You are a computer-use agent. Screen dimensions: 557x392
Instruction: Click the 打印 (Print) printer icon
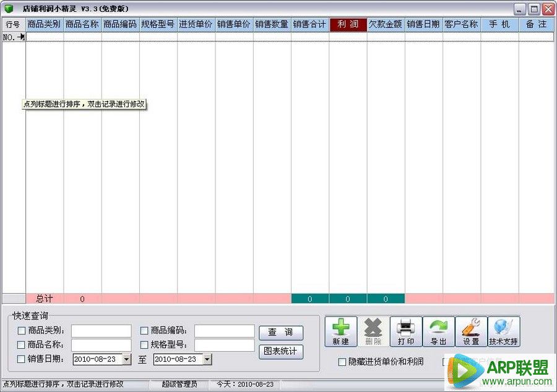pos(406,331)
